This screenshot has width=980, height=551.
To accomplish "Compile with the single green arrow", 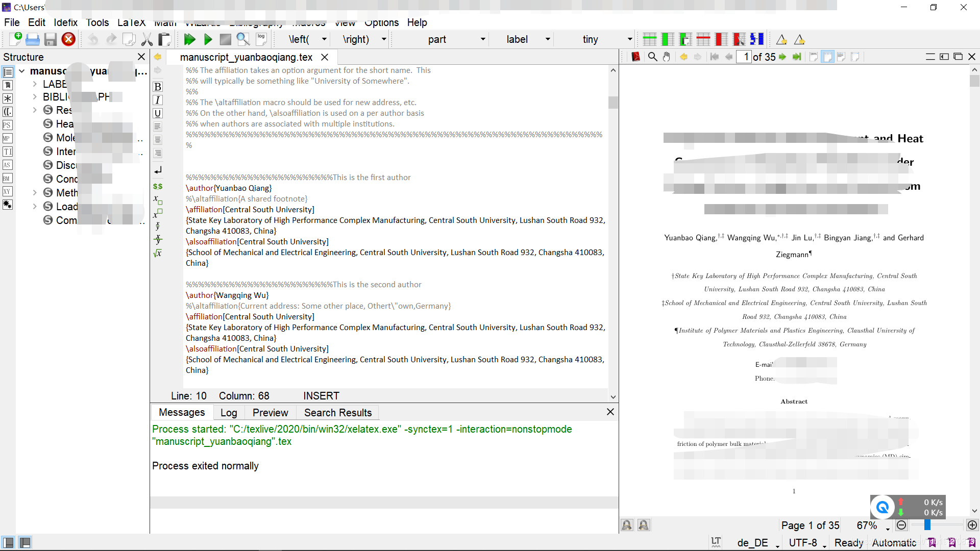I will tap(208, 39).
